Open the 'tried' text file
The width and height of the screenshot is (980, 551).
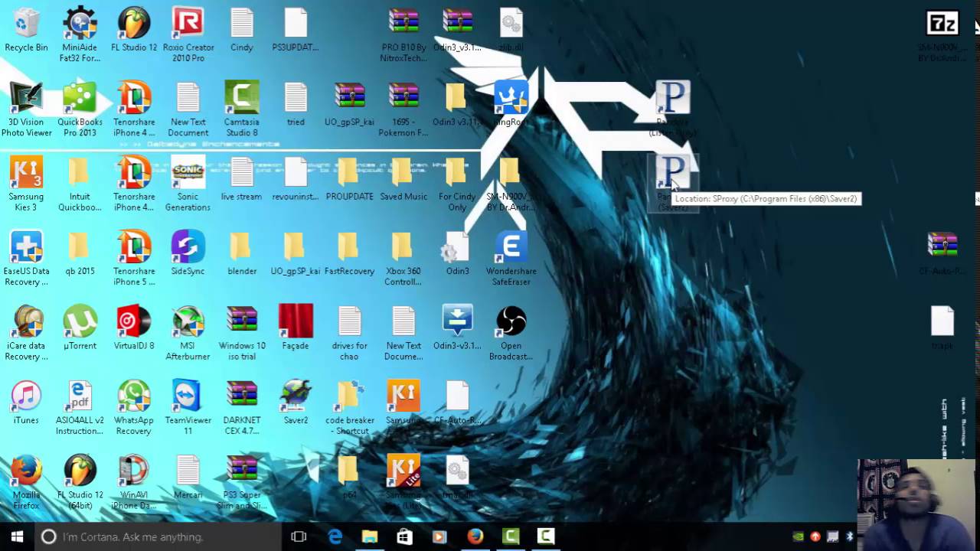coord(296,106)
